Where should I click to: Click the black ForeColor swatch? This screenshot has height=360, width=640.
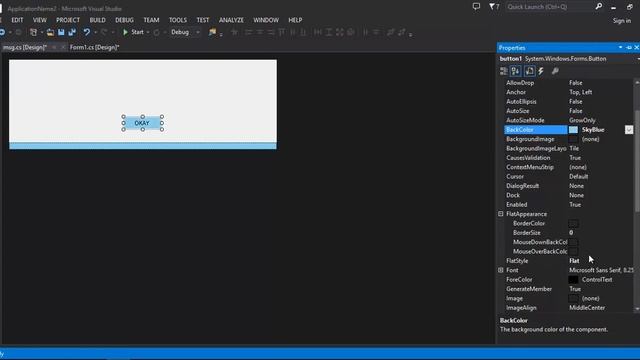point(573,280)
